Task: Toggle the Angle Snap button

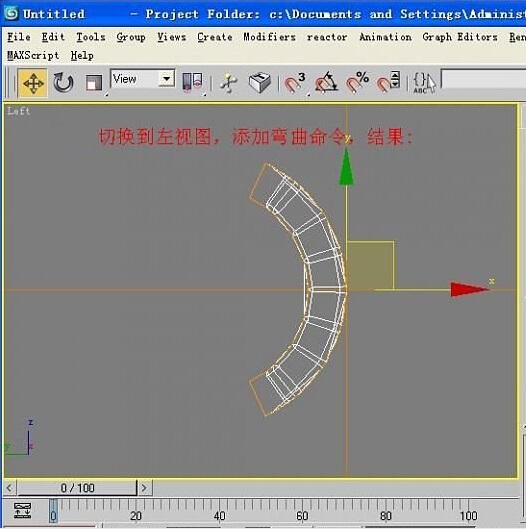Action: click(326, 83)
